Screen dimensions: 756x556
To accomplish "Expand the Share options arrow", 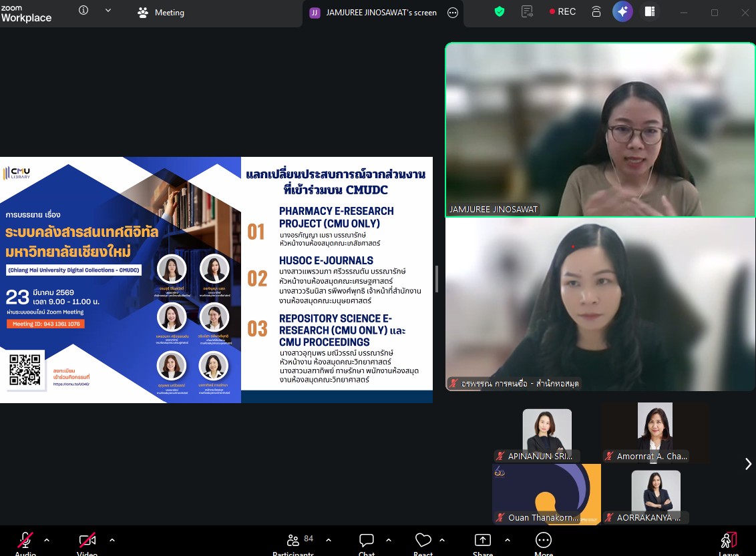I will tap(507, 539).
